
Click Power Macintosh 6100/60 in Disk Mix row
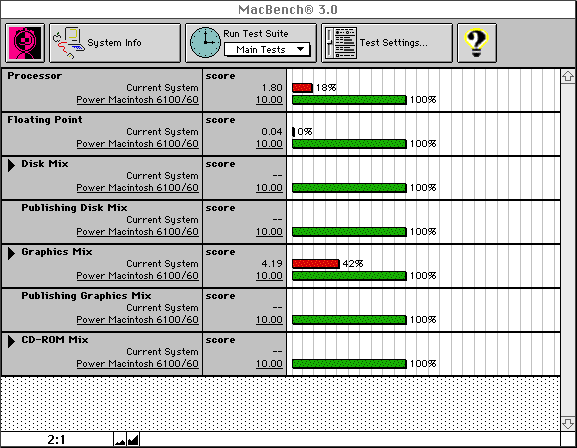pyautogui.click(x=137, y=188)
